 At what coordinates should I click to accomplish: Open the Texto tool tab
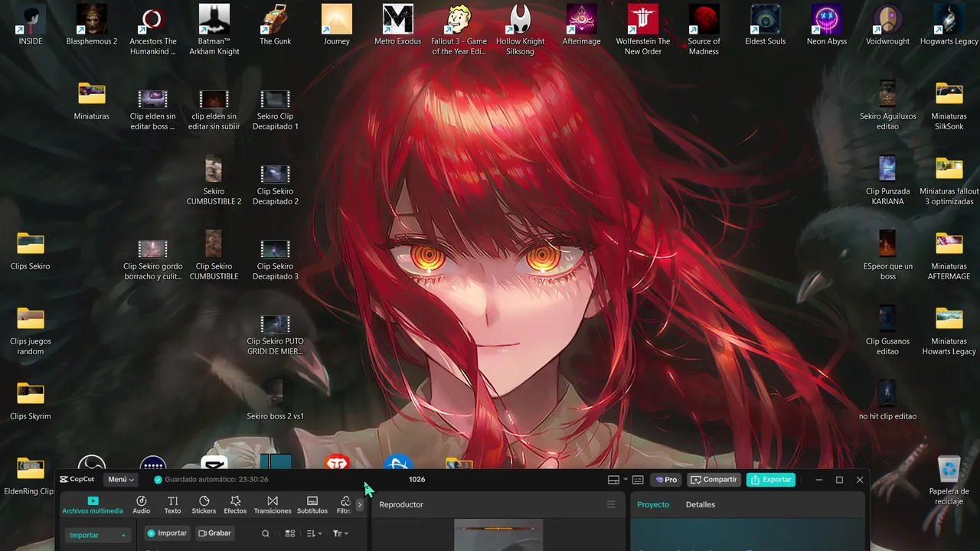173,504
